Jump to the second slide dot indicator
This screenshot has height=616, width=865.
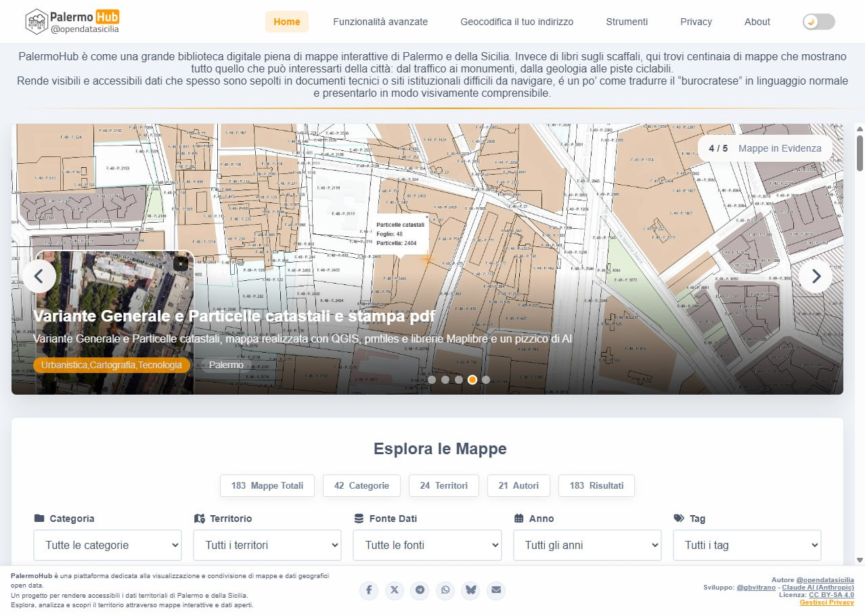(445, 380)
